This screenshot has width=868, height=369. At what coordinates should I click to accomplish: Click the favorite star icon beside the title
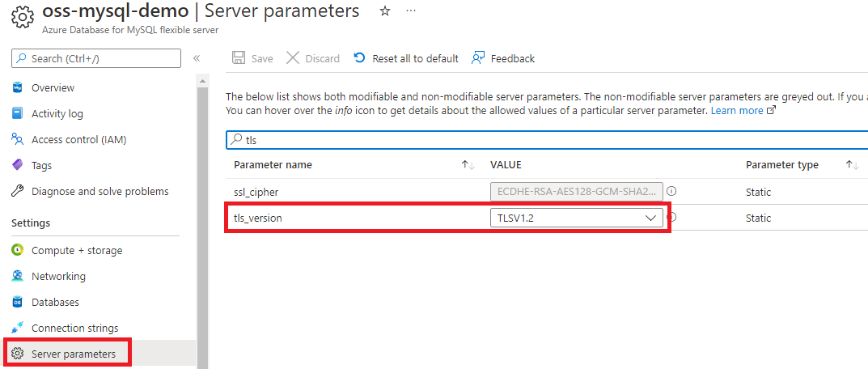coord(385,11)
